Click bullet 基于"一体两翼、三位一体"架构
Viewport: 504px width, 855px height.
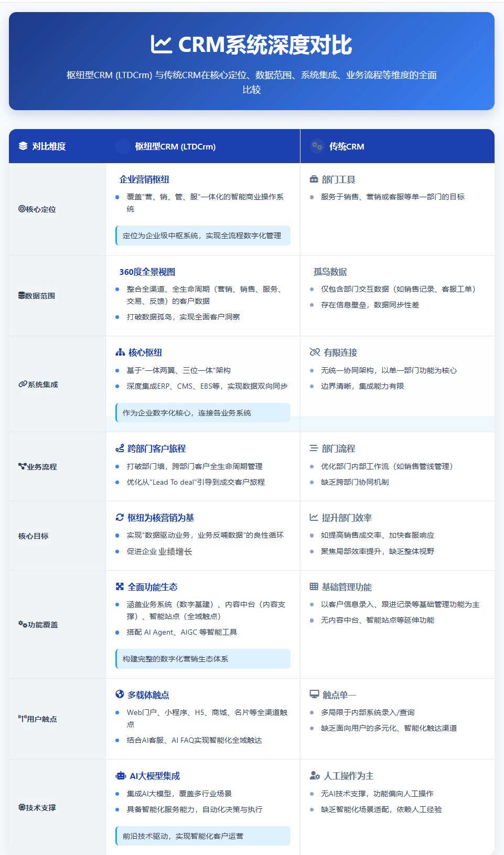179,370
